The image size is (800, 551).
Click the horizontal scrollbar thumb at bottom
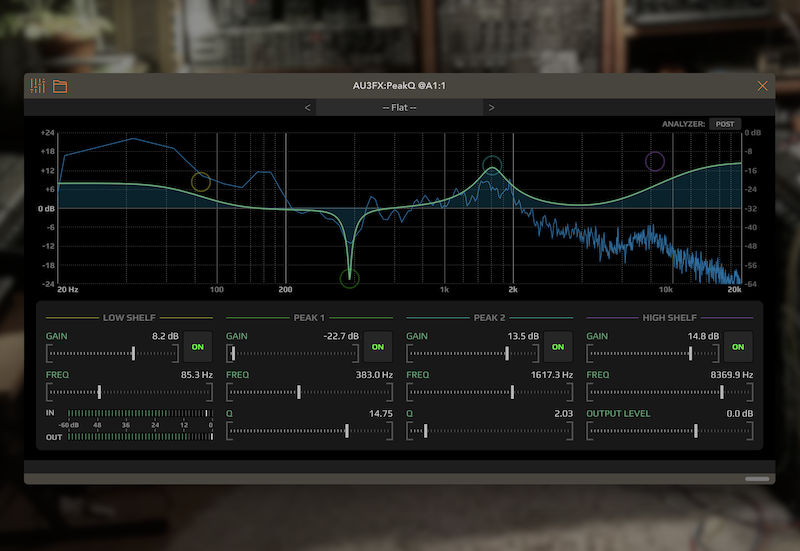(x=757, y=479)
